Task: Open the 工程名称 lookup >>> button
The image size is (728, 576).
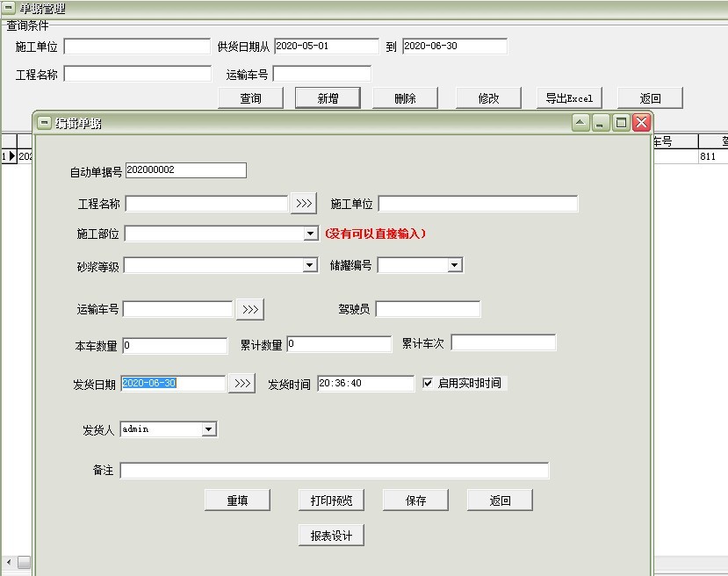Action: (304, 204)
